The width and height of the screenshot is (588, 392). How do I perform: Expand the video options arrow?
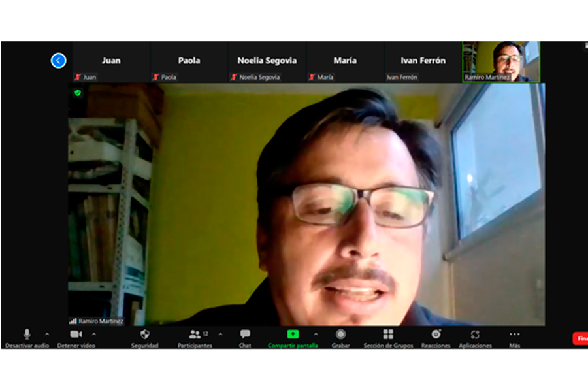[x=93, y=334]
